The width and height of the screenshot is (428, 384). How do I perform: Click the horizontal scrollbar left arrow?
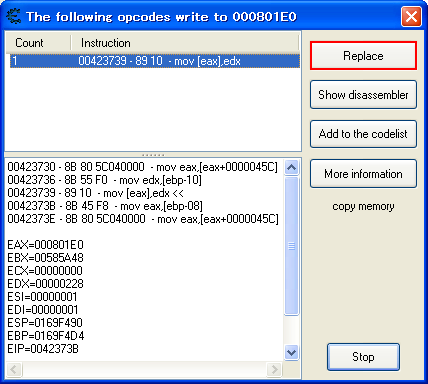pos(14,369)
